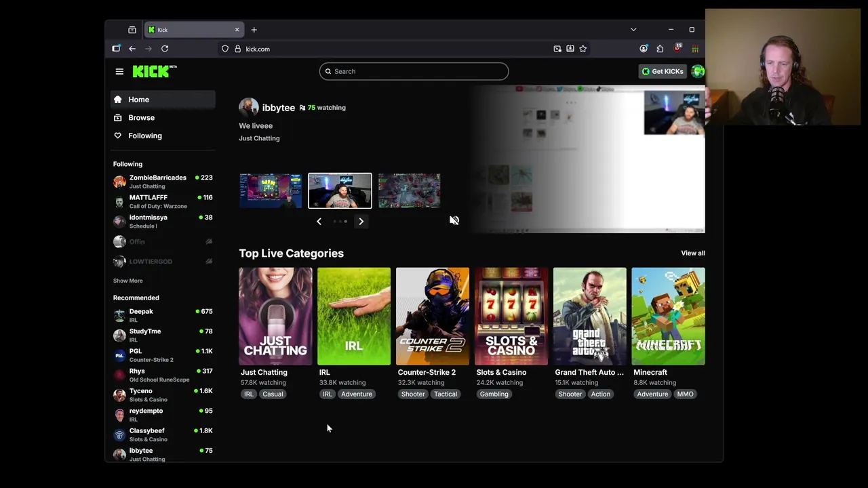Open the Grand Theft Auto category card
Image resolution: width=868 pixels, height=488 pixels.
tap(590, 317)
